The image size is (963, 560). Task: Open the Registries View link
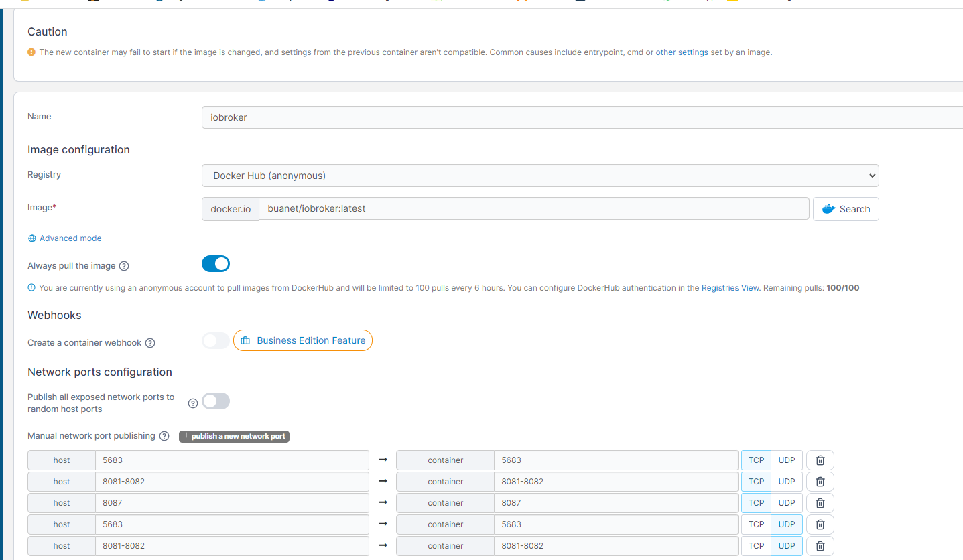pyautogui.click(x=730, y=288)
